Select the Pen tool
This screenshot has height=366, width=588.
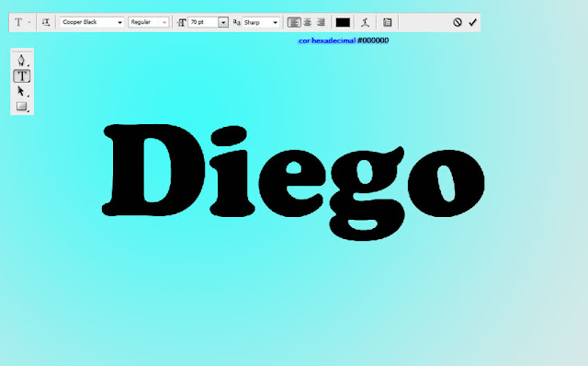21,60
